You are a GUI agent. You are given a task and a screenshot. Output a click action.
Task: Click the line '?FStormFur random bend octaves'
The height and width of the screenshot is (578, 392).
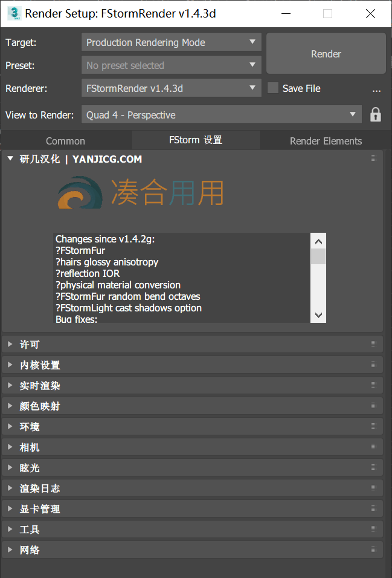point(128,296)
